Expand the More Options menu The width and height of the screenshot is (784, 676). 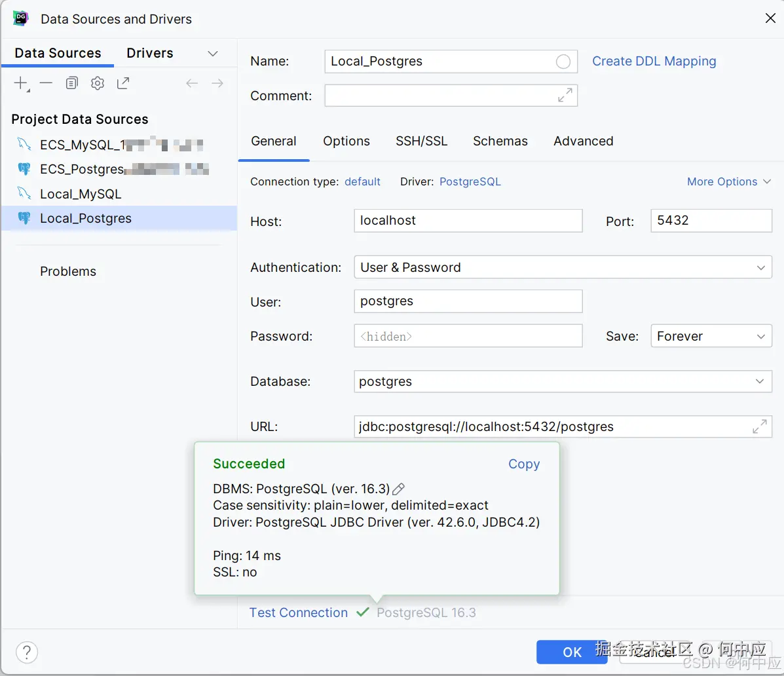(728, 182)
